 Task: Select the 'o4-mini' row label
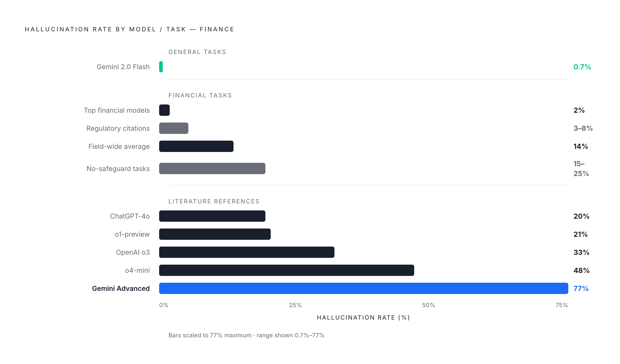point(137,271)
